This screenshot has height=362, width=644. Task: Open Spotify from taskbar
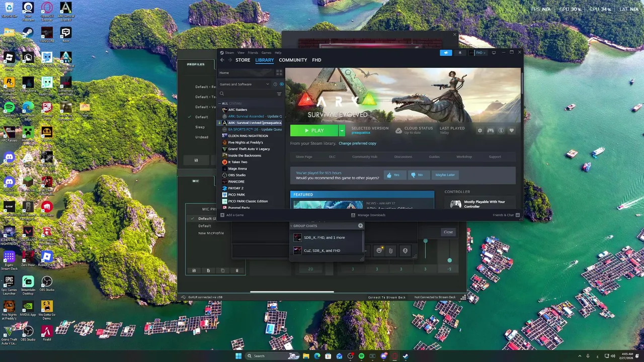pyautogui.click(x=361, y=356)
